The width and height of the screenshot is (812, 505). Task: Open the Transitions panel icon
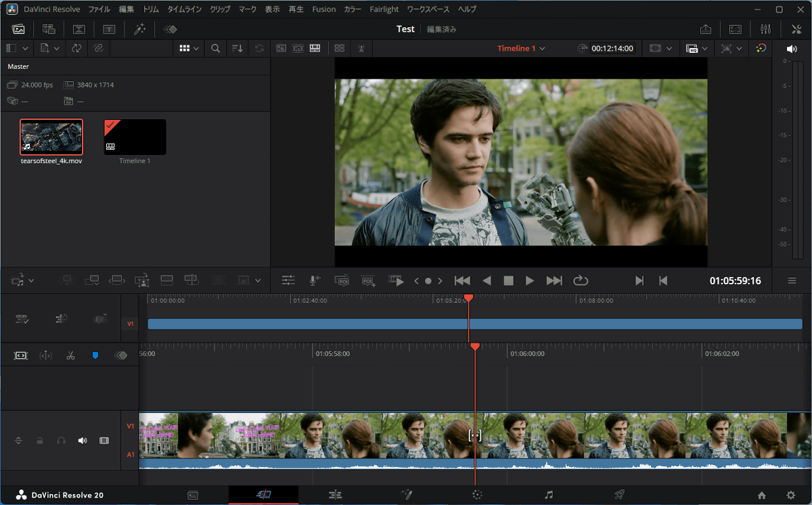[x=79, y=29]
